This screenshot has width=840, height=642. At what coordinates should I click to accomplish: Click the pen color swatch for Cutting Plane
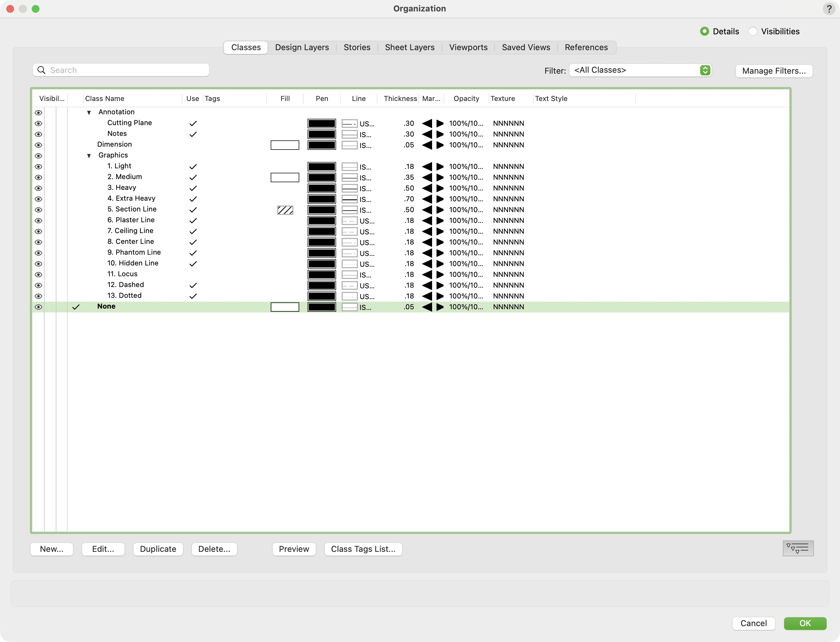click(x=322, y=124)
